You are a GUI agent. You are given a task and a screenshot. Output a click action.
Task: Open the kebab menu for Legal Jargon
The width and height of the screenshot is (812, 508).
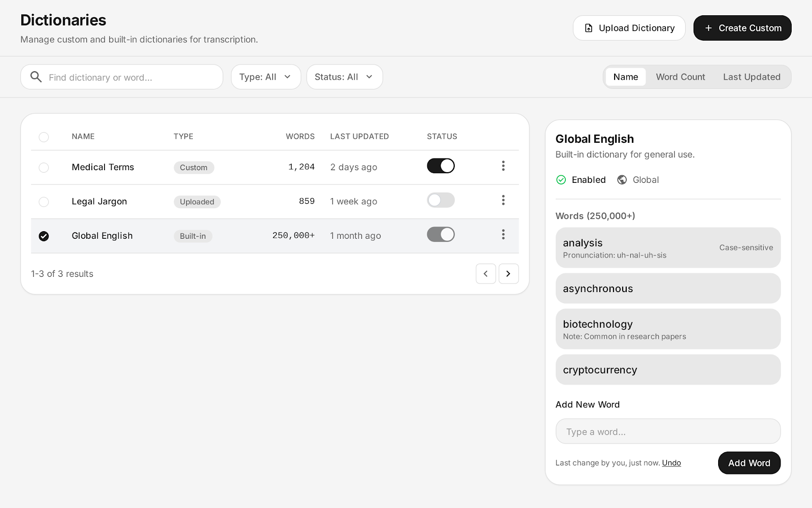click(503, 201)
